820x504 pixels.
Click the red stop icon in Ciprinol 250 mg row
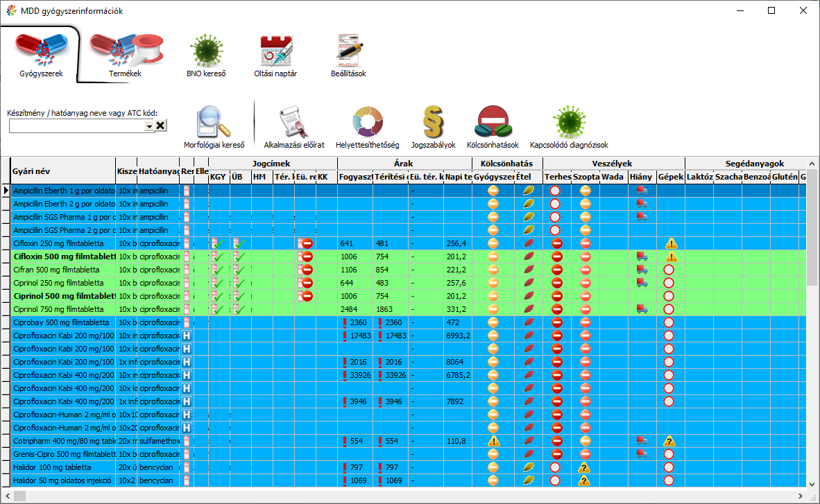point(307,283)
